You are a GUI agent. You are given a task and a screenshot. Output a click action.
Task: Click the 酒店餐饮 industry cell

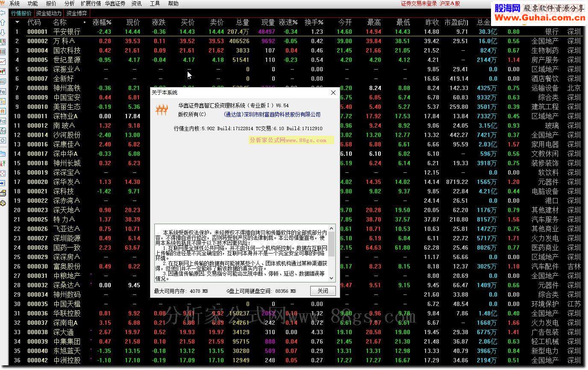[x=545, y=79]
